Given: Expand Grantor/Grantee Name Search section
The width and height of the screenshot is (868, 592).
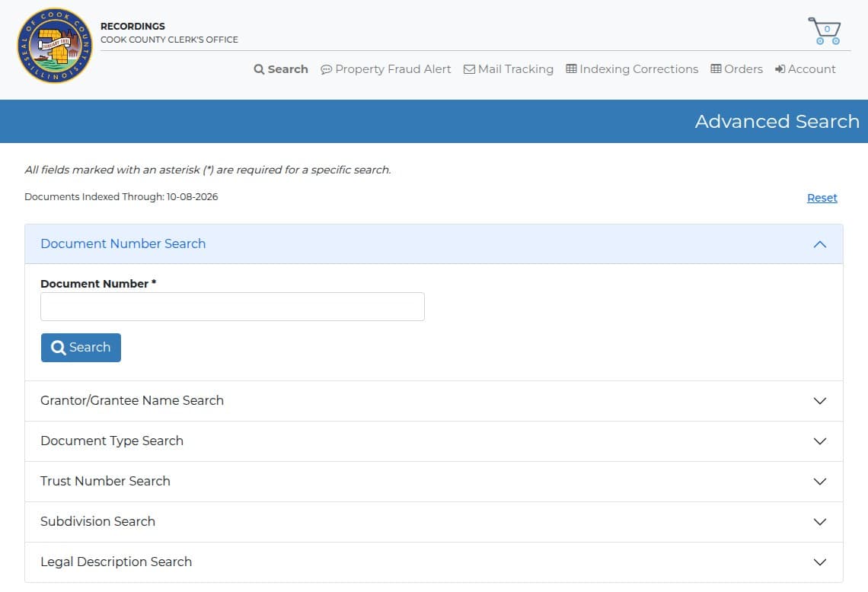Looking at the screenshot, I should pos(433,400).
